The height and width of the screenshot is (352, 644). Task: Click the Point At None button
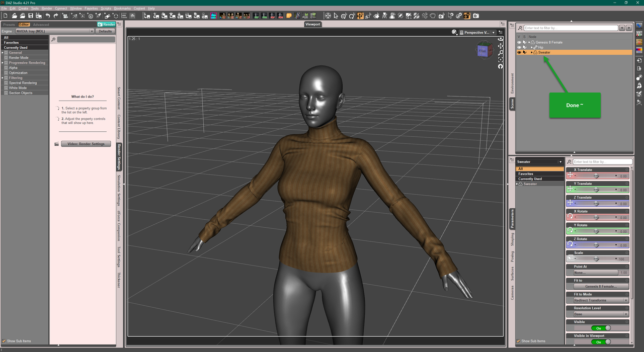[x=596, y=273]
